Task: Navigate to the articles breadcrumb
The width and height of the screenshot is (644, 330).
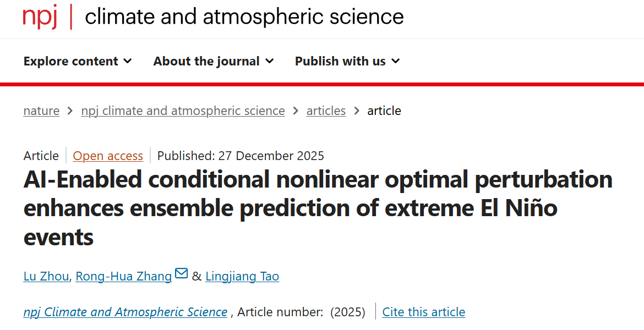Action: [326, 111]
